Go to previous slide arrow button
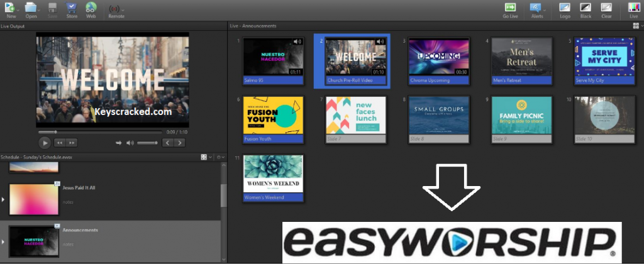The image size is (644, 264). 168,143
